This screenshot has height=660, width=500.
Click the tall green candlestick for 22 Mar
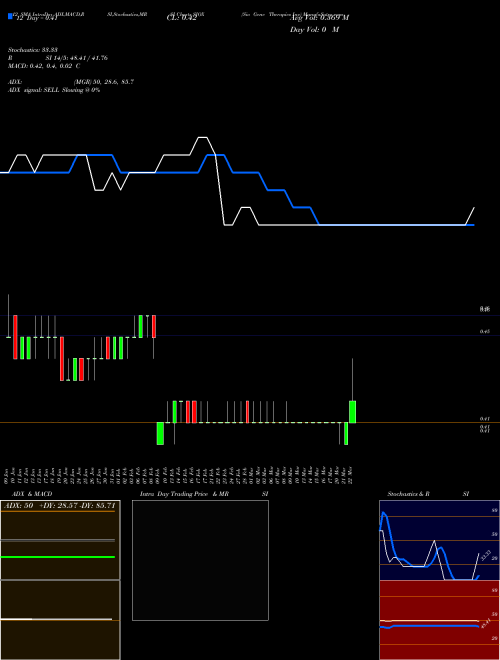tap(352, 412)
